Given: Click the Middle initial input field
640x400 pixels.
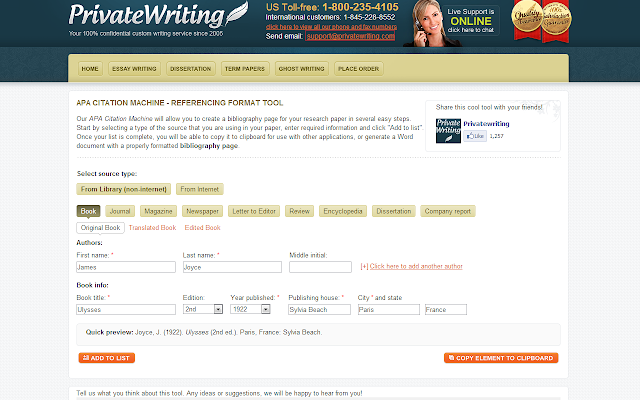Looking at the screenshot, I should click(x=320, y=267).
